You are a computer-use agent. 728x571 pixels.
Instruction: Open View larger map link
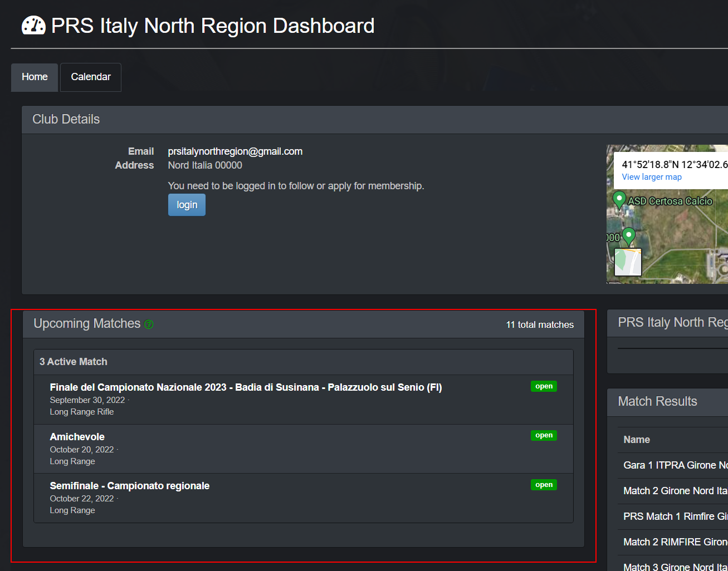click(652, 177)
